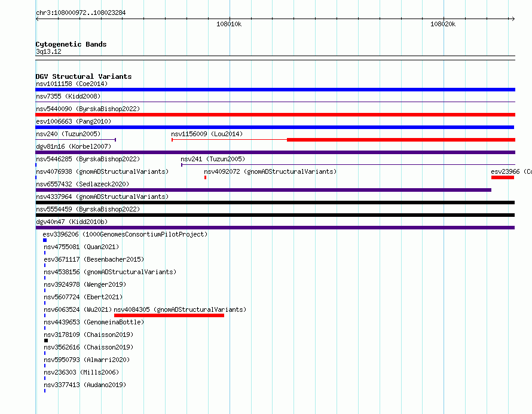Open the nsv7355 (Kidd2008) variant label
The image size is (532, 414).
[68, 96]
